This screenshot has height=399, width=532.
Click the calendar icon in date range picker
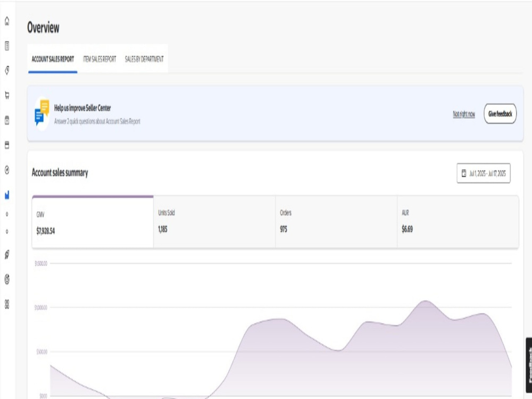(464, 173)
